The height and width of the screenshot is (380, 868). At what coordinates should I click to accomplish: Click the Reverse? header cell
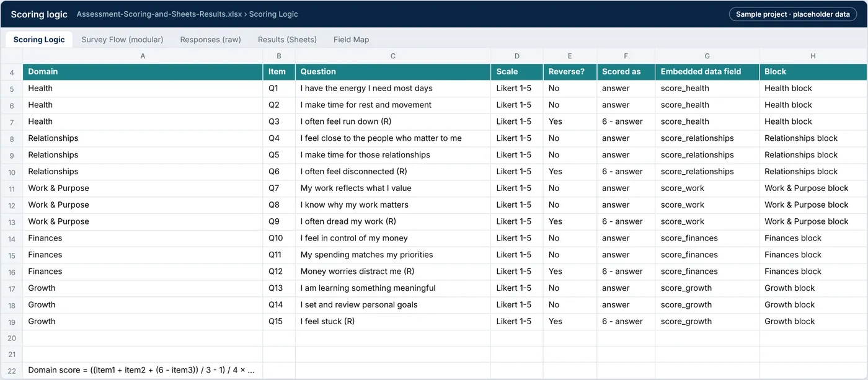point(570,72)
